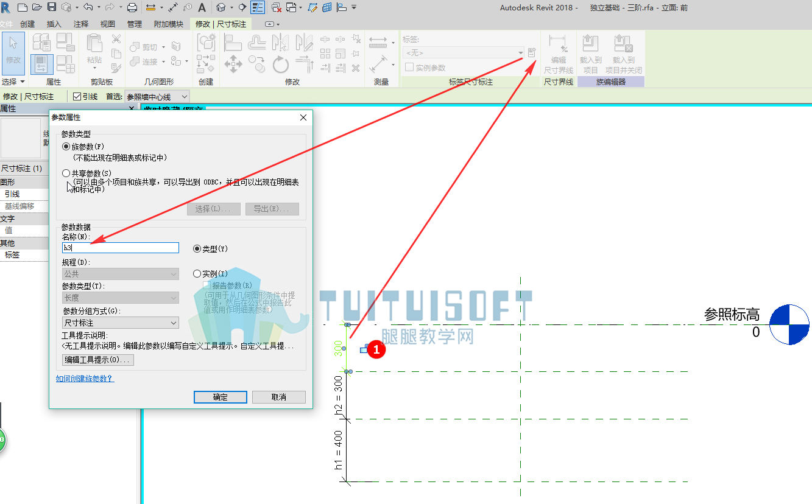This screenshot has width=812, height=504.
Task: Click the Cancel (取消) button in dialog
Action: click(x=278, y=397)
